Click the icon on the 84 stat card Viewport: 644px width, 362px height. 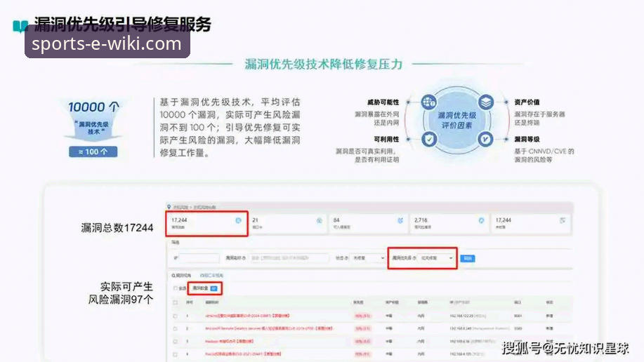coord(400,221)
